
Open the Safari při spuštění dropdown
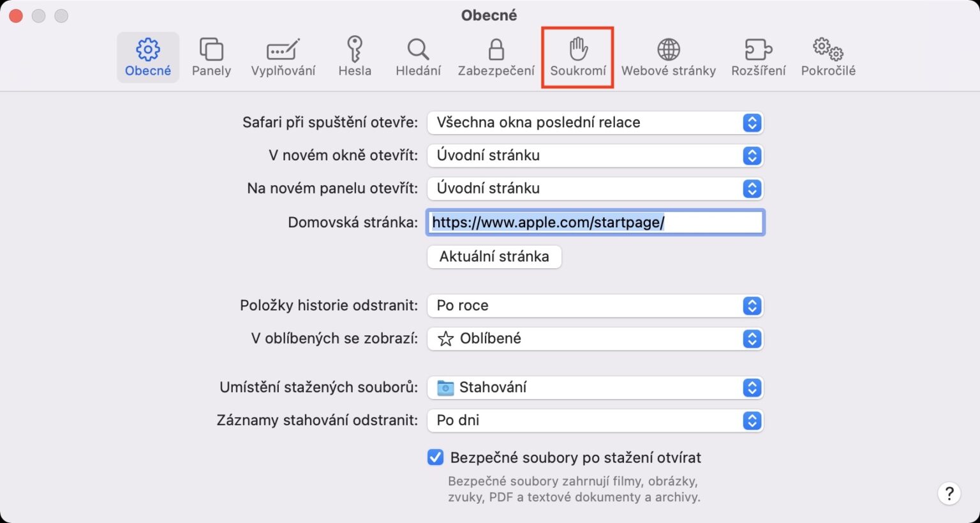(x=595, y=123)
